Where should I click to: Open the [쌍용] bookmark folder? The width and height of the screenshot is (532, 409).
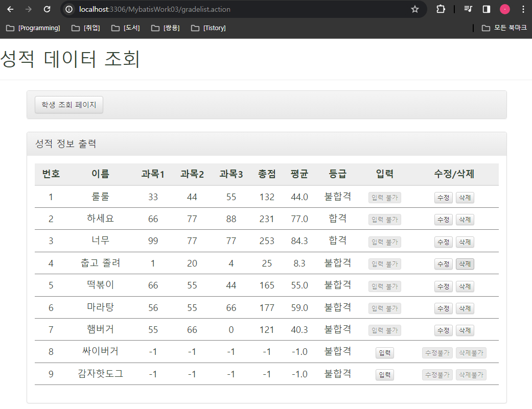pyautogui.click(x=165, y=28)
